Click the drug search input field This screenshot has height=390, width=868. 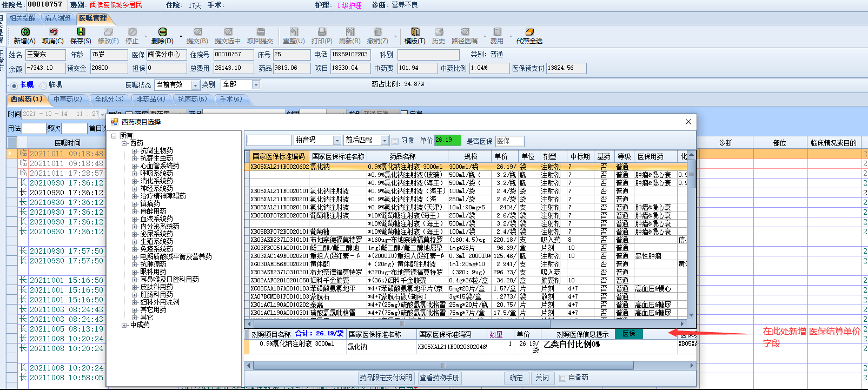pos(269,141)
